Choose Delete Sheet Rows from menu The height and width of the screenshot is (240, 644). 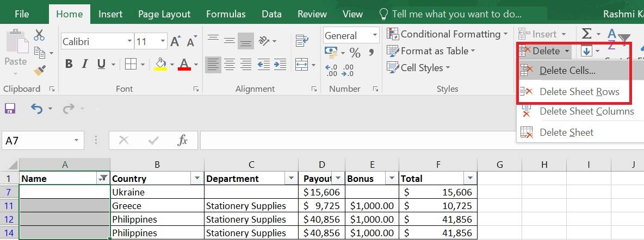click(579, 92)
